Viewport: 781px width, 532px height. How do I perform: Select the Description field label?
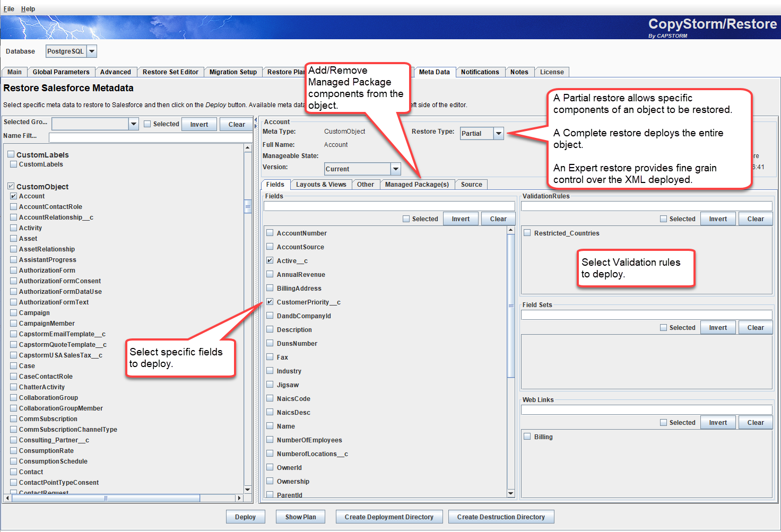click(x=294, y=329)
